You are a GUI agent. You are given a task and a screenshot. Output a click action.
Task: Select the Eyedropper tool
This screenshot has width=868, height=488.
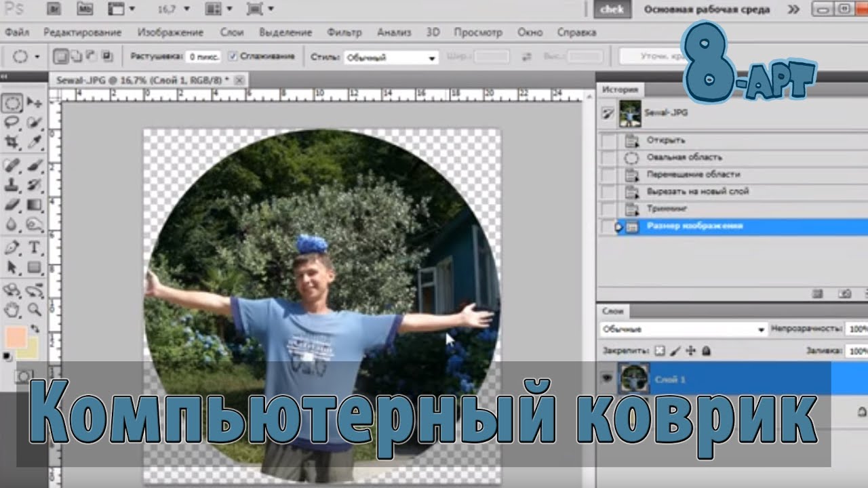35,142
